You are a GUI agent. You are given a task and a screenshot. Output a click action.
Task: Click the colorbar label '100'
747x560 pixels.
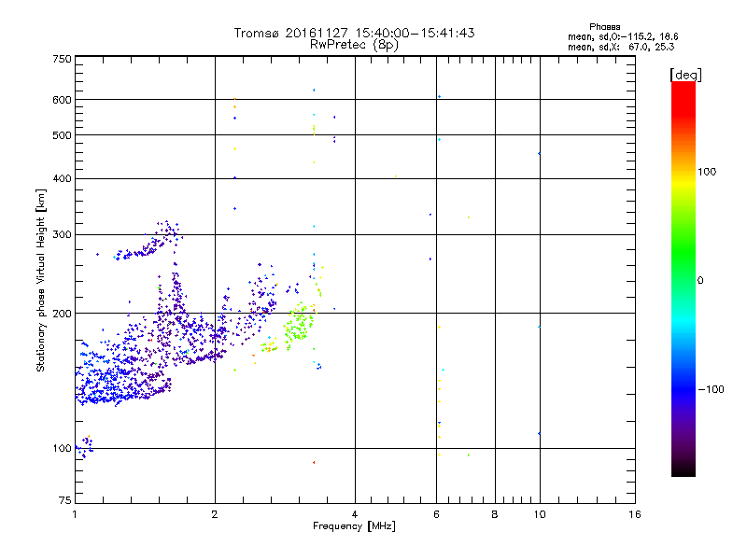707,172
